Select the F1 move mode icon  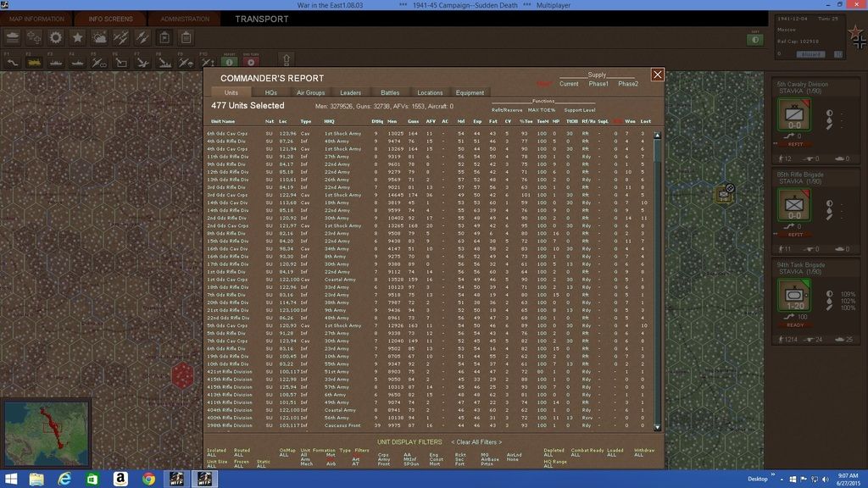tap(12, 63)
